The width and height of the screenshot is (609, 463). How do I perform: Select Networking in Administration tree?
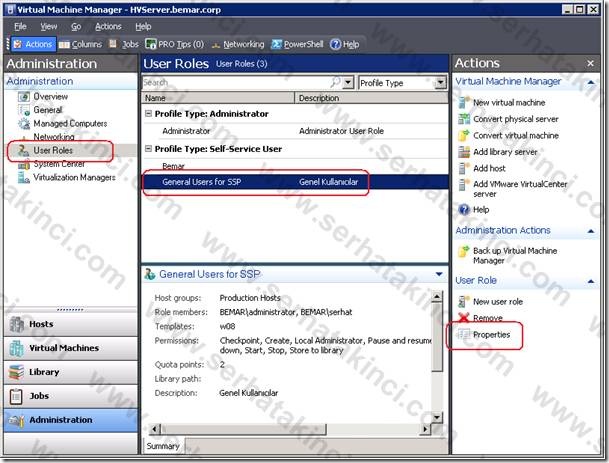click(54, 137)
